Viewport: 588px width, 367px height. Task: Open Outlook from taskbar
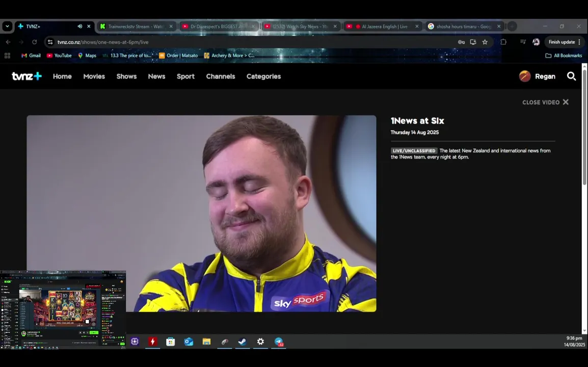click(x=189, y=342)
